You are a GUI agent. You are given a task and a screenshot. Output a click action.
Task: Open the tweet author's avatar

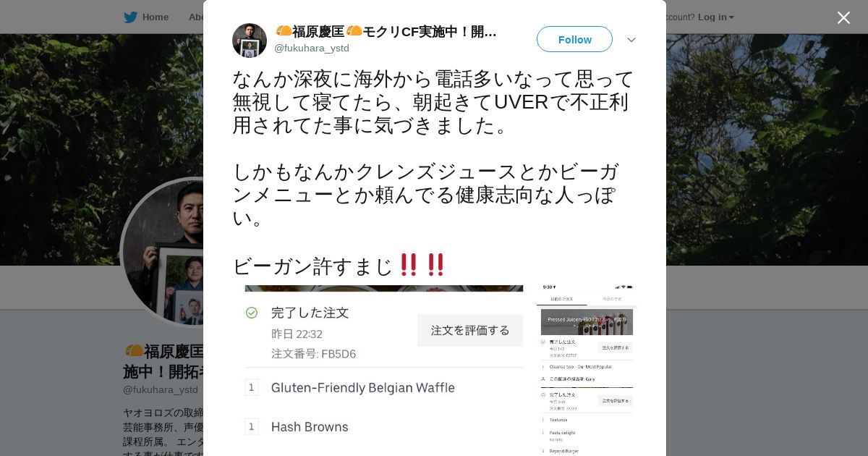click(250, 40)
